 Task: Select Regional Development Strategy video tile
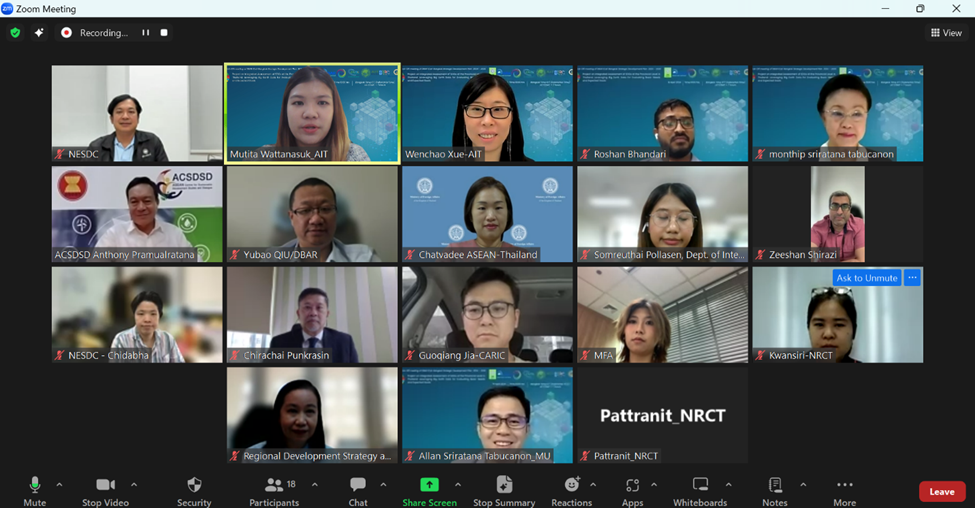(x=312, y=415)
